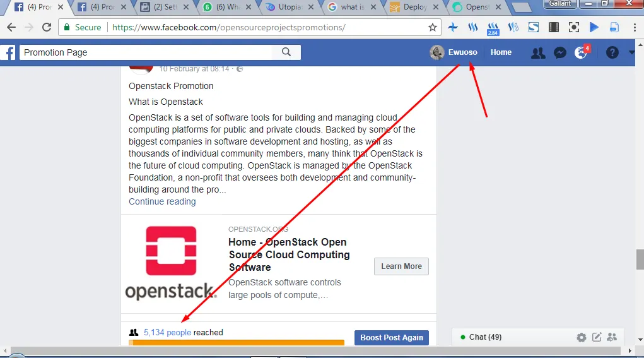
Task: Open Quick Help question mark icon
Action: coord(612,52)
